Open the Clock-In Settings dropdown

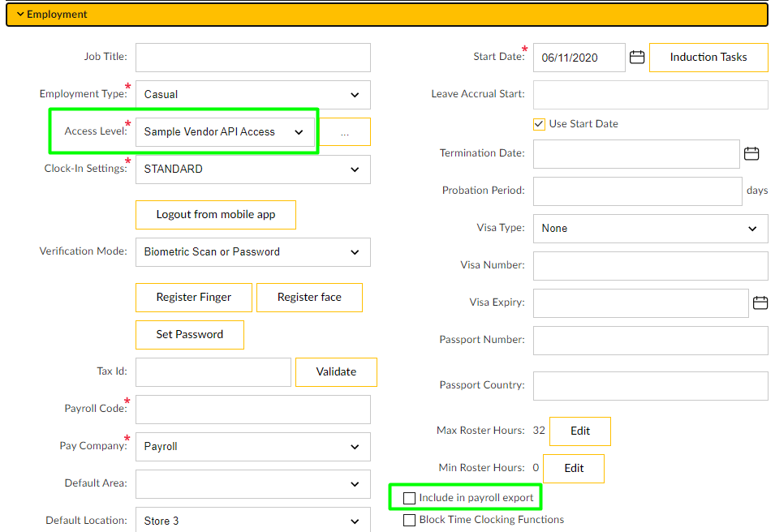pos(252,169)
